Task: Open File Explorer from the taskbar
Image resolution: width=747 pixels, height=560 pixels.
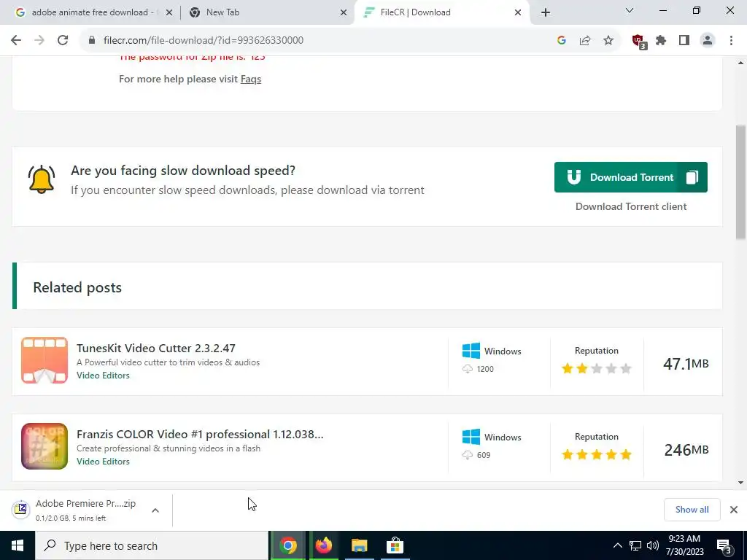Action: tap(359, 545)
